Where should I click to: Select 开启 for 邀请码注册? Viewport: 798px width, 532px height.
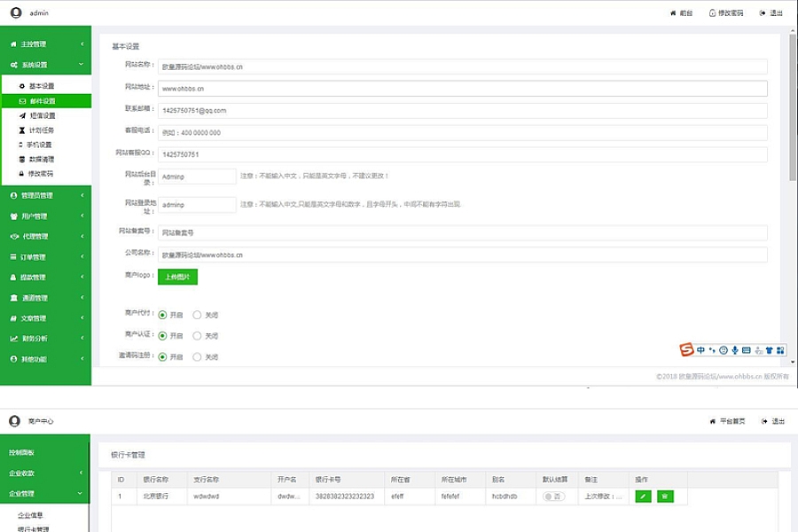[162, 356]
